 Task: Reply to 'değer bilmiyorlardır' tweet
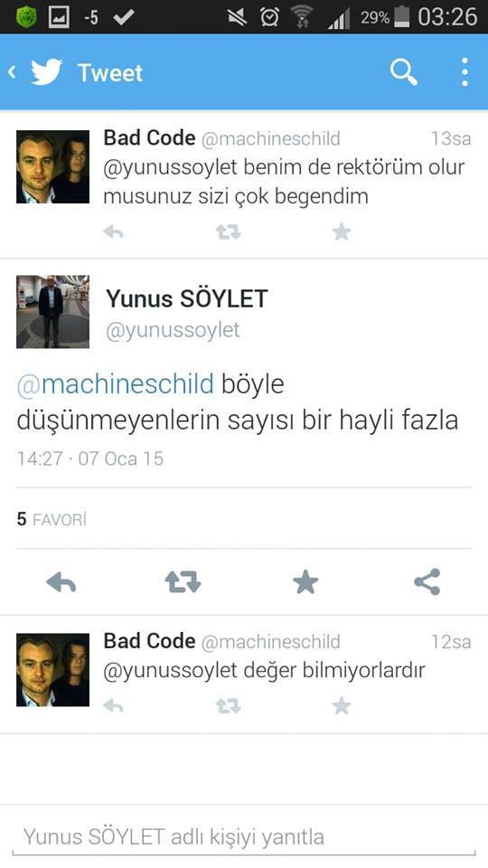point(113,705)
